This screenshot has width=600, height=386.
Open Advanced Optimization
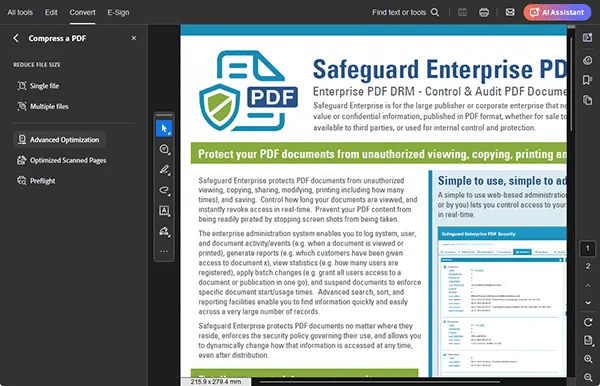click(59, 140)
